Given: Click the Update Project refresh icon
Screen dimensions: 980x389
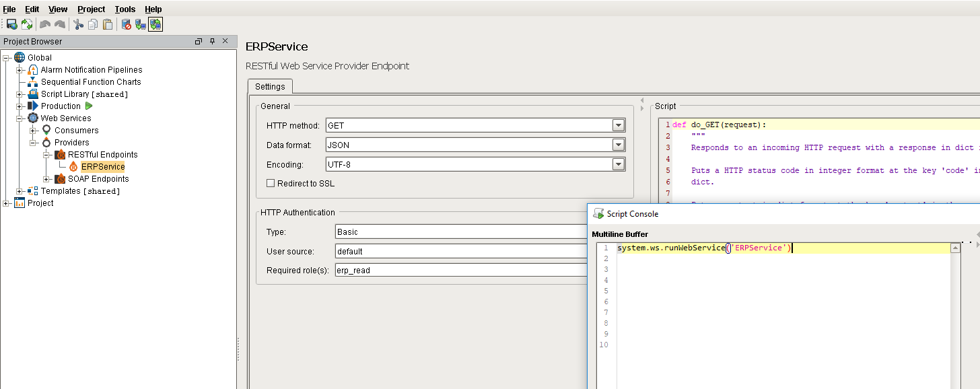Looking at the screenshot, I should [x=27, y=24].
